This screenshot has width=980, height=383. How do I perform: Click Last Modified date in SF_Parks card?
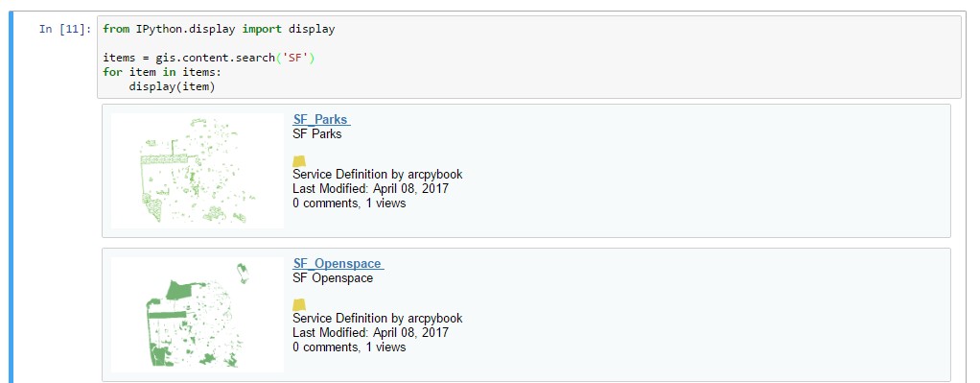371,189
